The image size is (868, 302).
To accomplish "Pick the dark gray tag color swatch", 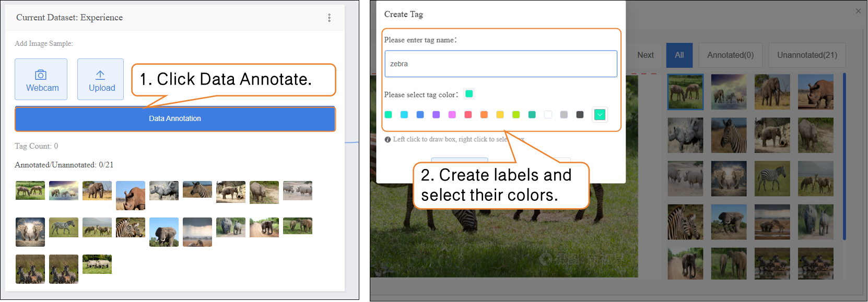I will [x=580, y=115].
